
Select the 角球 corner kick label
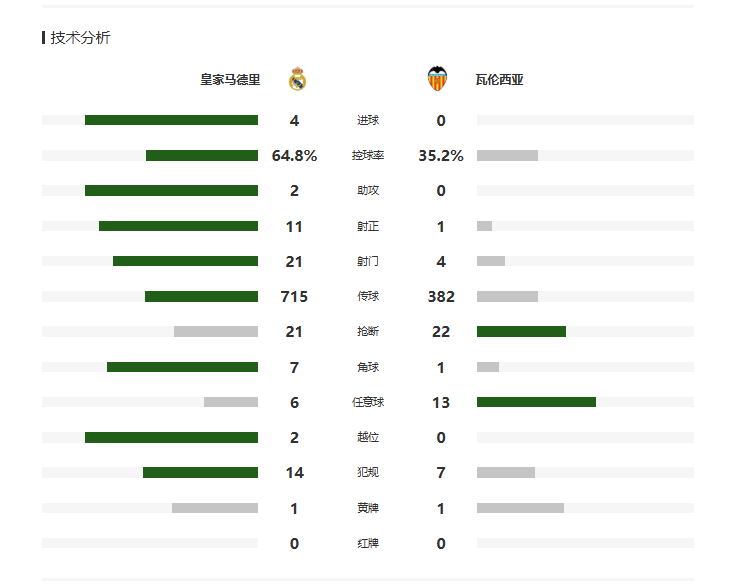click(x=368, y=367)
